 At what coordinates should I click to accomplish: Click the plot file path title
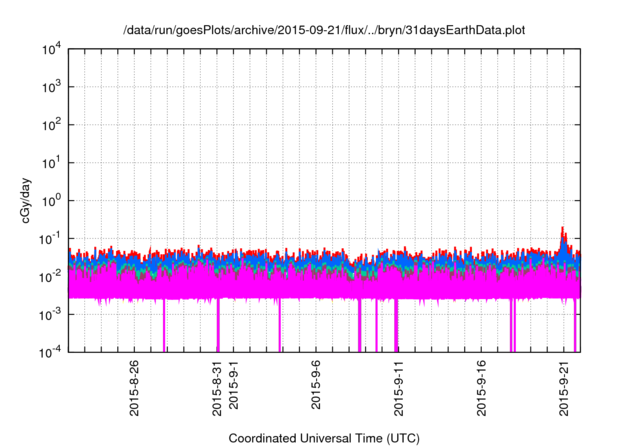click(324, 30)
